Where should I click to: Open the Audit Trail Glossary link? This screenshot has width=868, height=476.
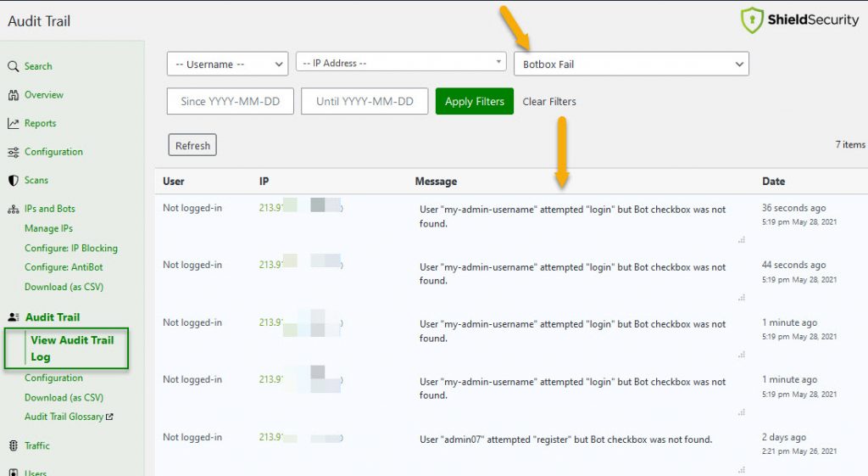click(x=64, y=417)
